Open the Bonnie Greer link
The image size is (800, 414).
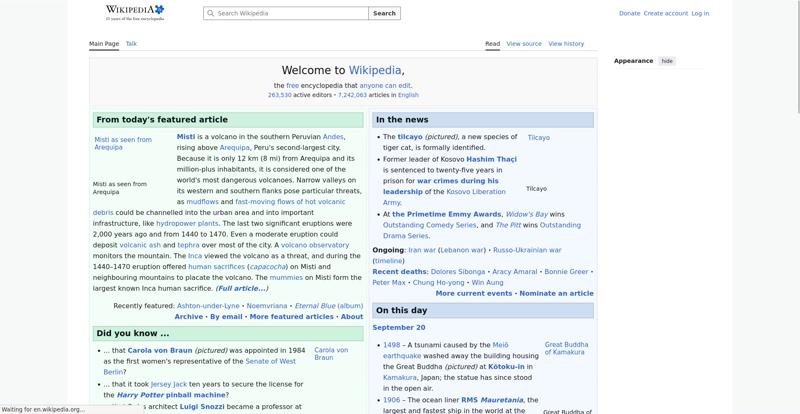point(566,272)
